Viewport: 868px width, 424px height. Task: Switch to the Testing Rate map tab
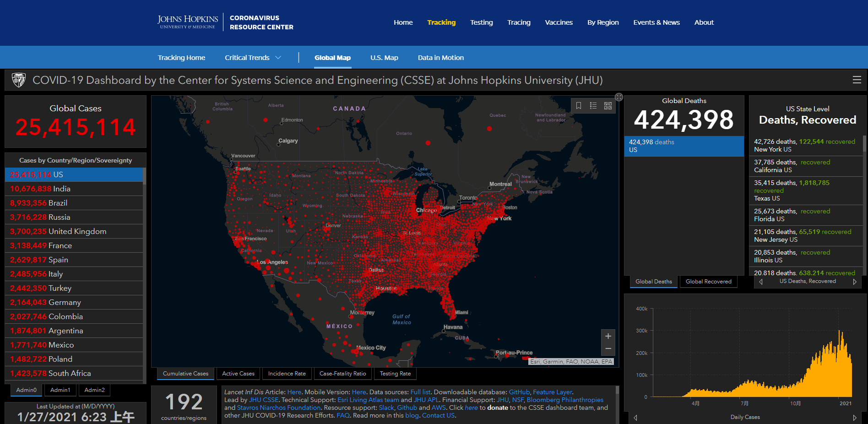click(x=395, y=374)
